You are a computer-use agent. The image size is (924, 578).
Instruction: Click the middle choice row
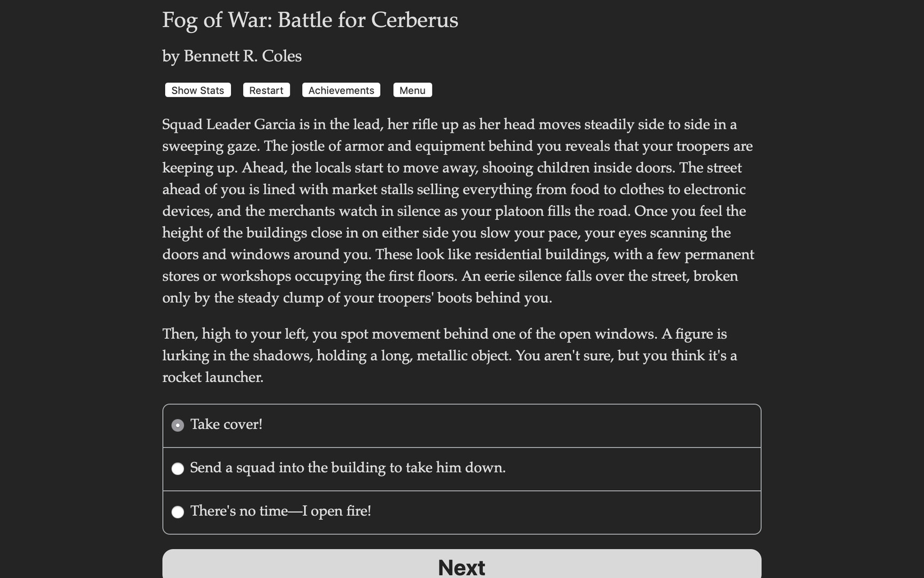click(x=461, y=468)
